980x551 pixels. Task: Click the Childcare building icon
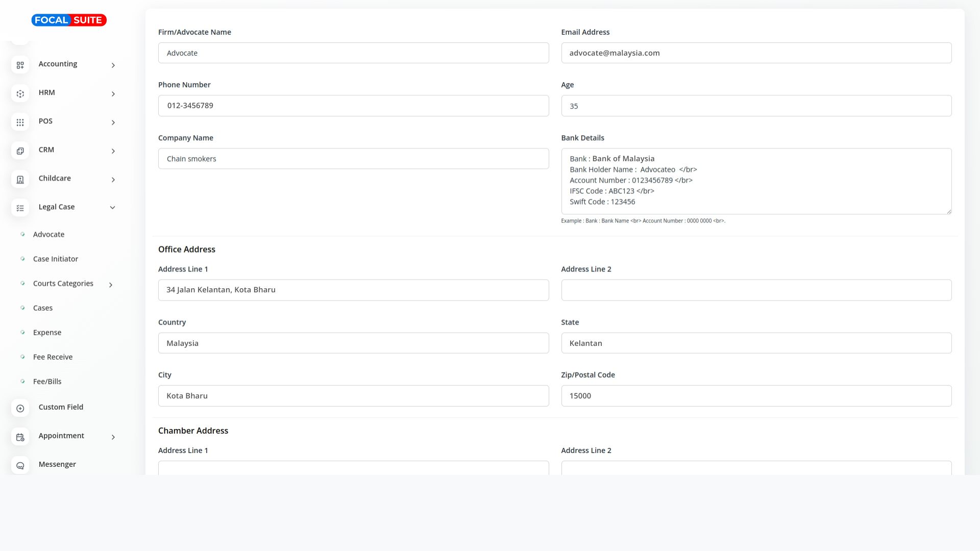coord(20,179)
